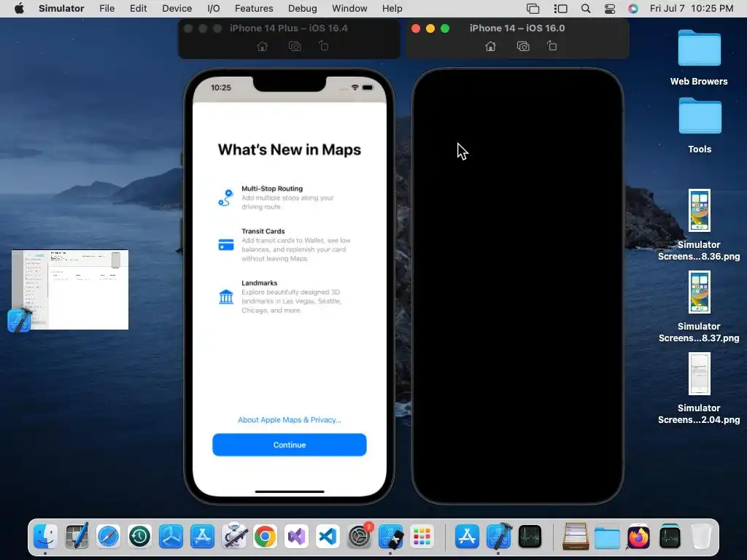Screen dimensions: 747x560
Task: Launch Safari from the Dock
Action: 108,537
